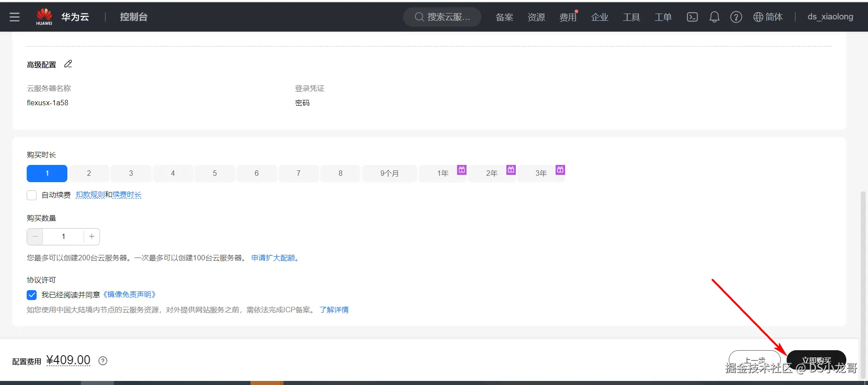This screenshot has height=385, width=868.
Task: Open the notifications bell
Action: click(714, 17)
